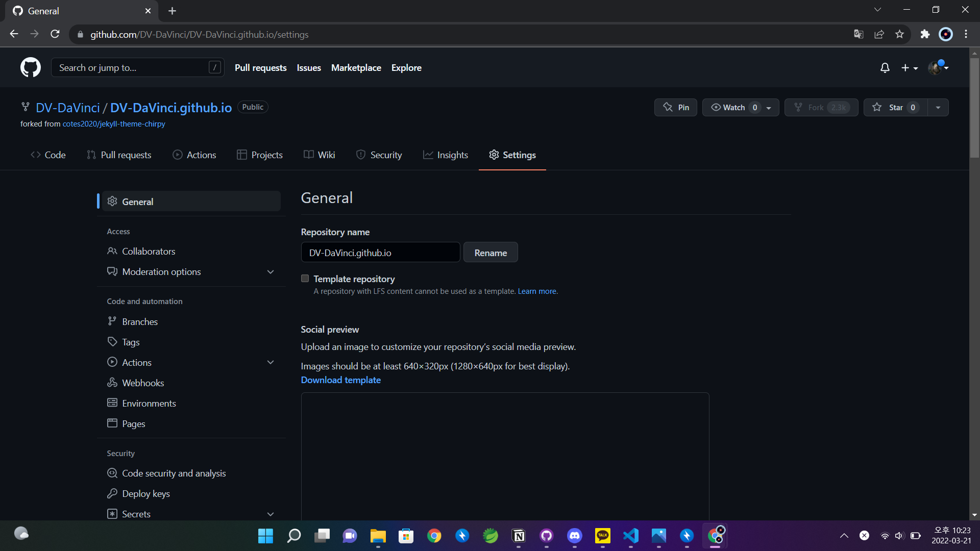This screenshot has height=551, width=980.
Task: Click the GitHub Octocat logo
Action: pyautogui.click(x=31, y=67)
